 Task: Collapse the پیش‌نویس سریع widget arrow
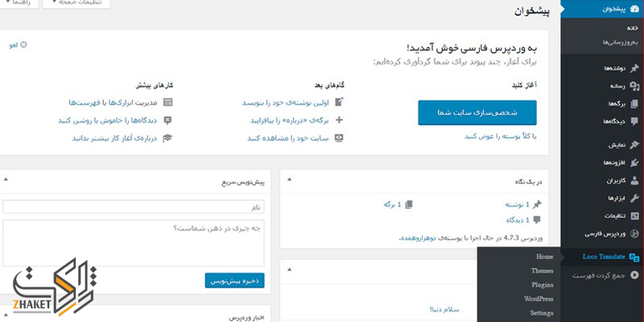click(6, 180)
